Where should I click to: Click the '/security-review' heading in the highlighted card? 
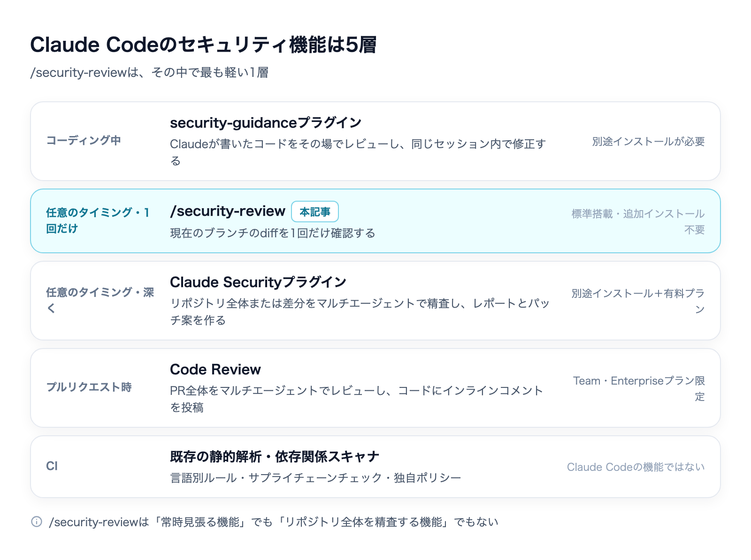point(228,211)
